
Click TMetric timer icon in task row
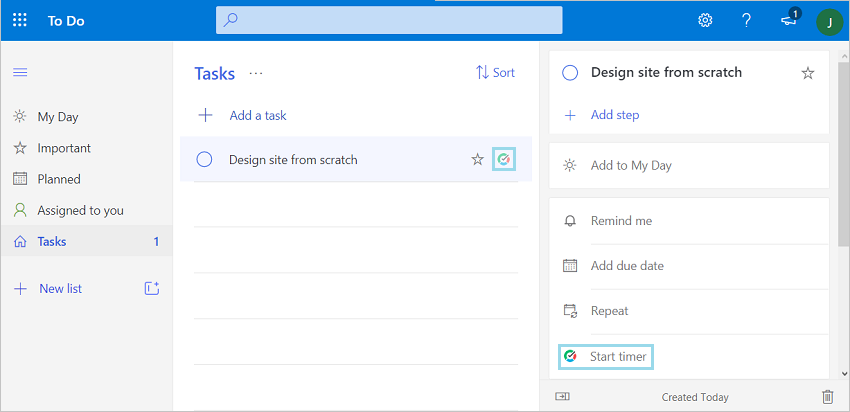(x=504, y=159)
